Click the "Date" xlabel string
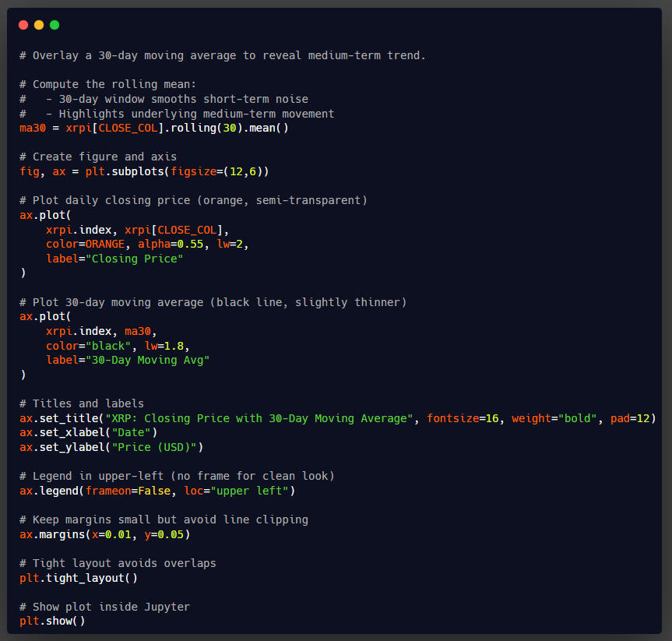The height and width of the screenshot is (641, 672). click(x=135, y=432)
